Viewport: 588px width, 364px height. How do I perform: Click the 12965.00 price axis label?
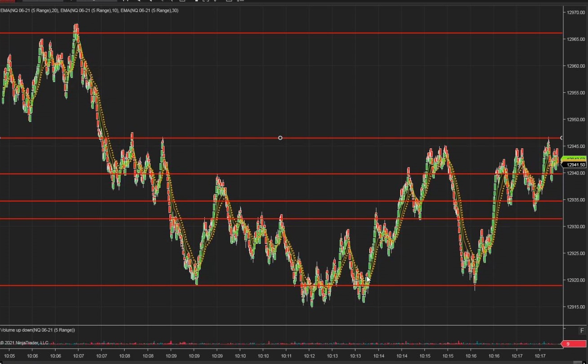(575, 39)
